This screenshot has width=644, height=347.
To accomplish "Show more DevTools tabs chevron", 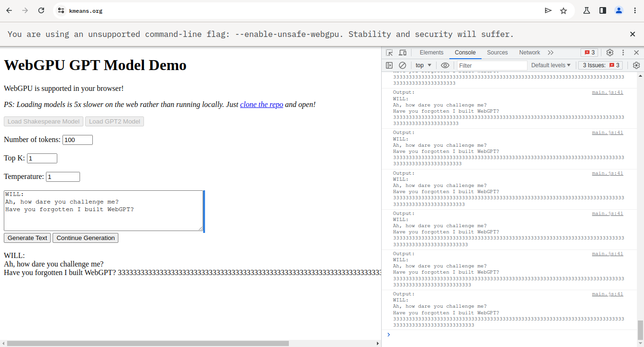I will click(x=551, y=53).
